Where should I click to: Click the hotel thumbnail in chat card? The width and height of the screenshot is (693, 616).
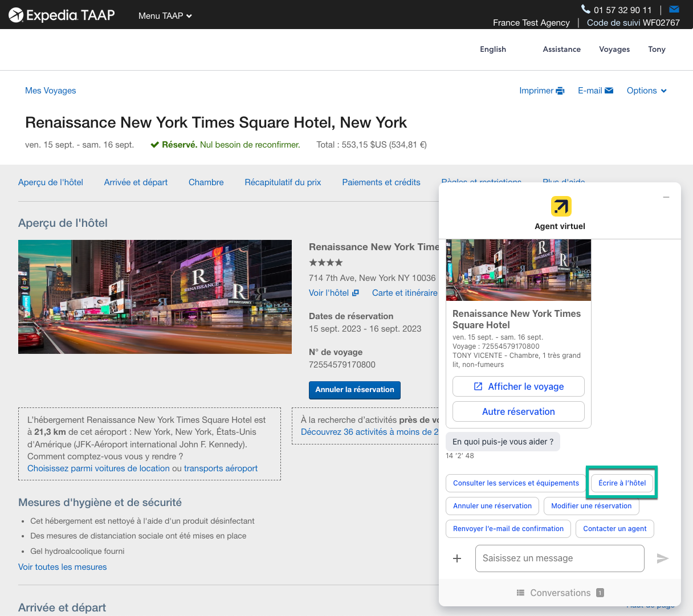pyautogui.click(x=519, y=270)
